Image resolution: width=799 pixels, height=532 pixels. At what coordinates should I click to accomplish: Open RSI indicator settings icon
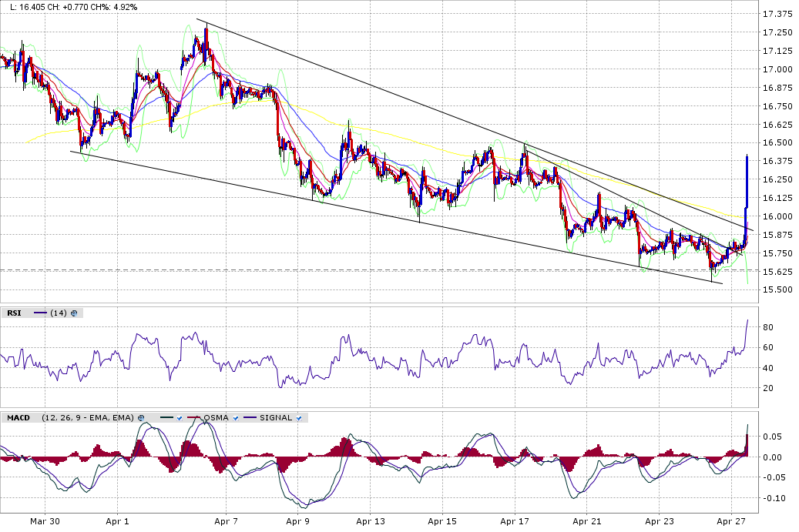pos(74,313)
